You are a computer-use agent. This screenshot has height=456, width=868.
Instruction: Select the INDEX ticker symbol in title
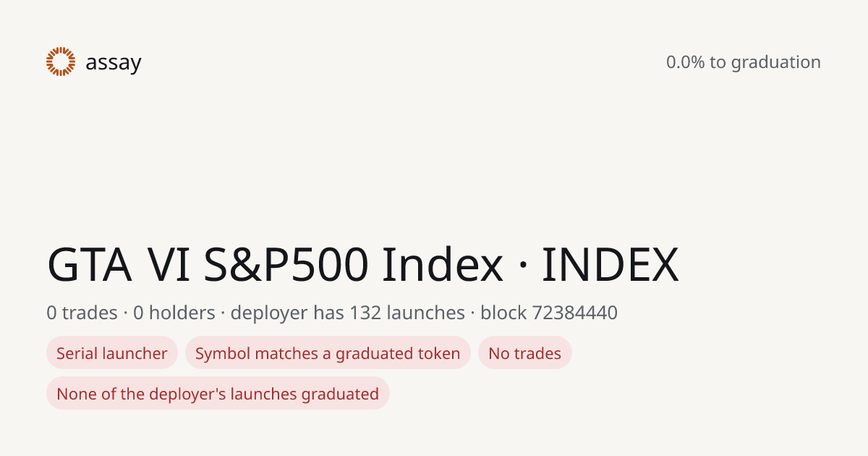pos(610,265)
